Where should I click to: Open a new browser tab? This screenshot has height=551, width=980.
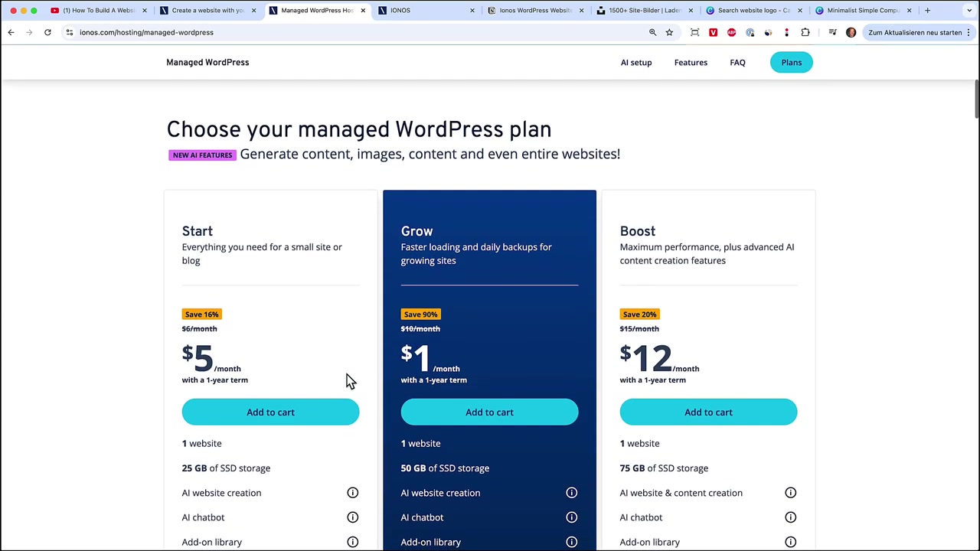(927, 10)
